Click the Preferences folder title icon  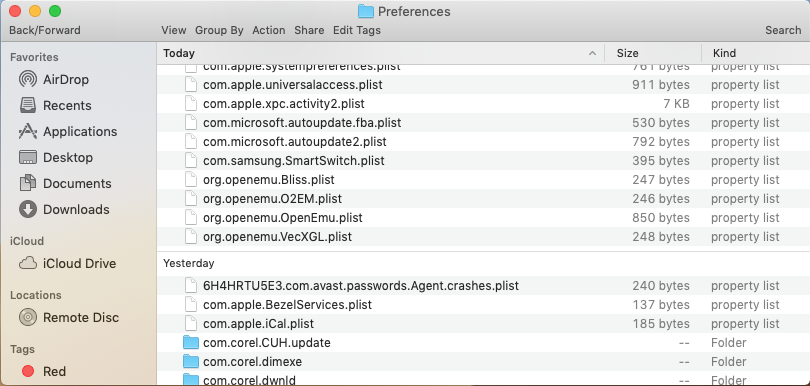pyautogui.click(x=366, y=11)
